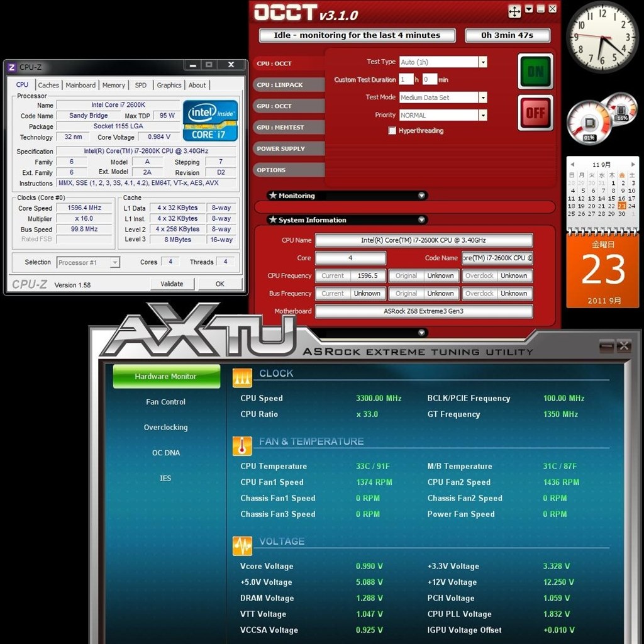644x644 pixels.
Task: Click the CPU Fan1 Speed 1374 RPM value
Action: (374, 482)
